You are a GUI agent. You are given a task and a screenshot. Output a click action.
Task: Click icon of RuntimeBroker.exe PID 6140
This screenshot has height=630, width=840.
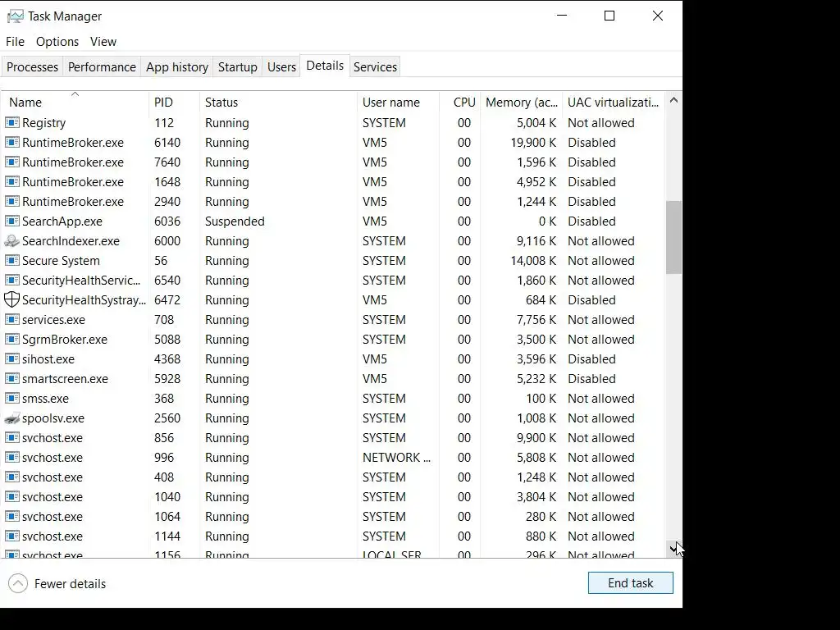pyautogui.click(x=12, y=143)
